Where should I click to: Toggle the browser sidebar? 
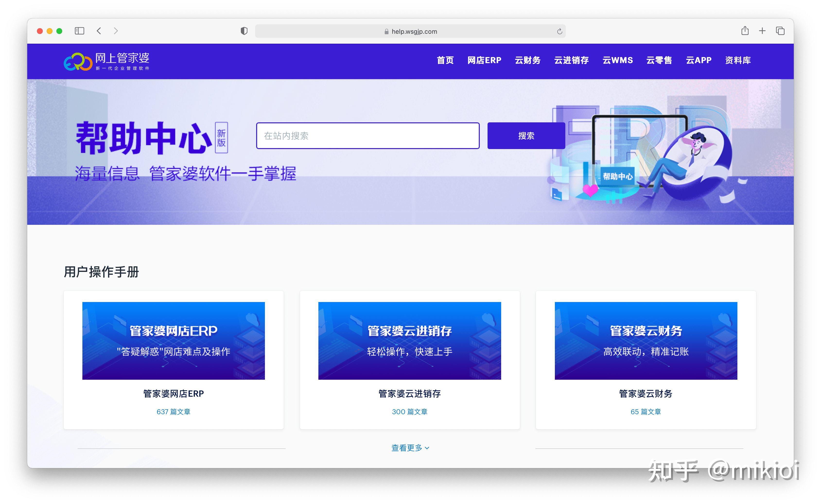[x=80, y=31]
